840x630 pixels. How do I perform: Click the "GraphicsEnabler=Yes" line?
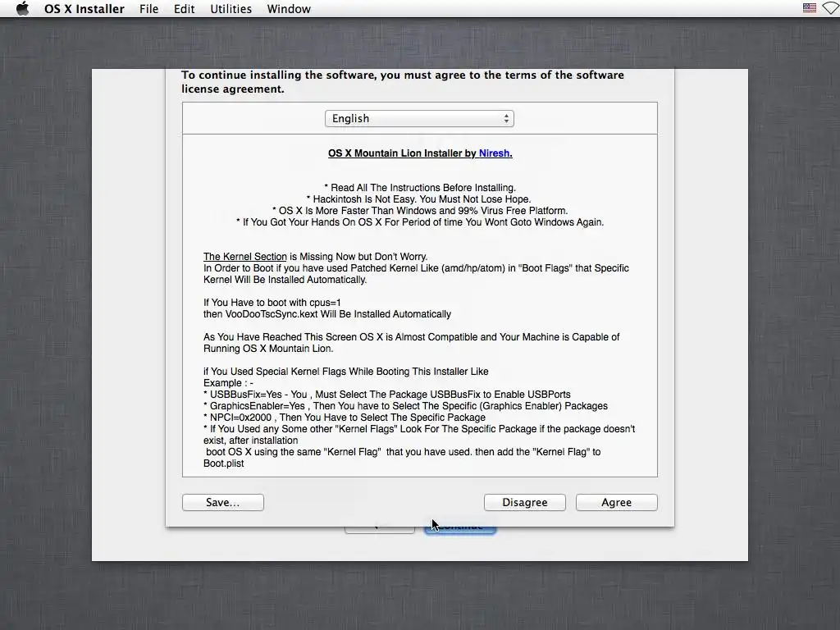pos(405,406)
